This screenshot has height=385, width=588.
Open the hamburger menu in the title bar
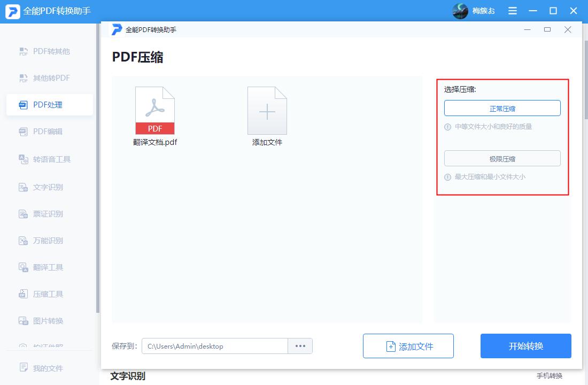(x=512, y=10)
